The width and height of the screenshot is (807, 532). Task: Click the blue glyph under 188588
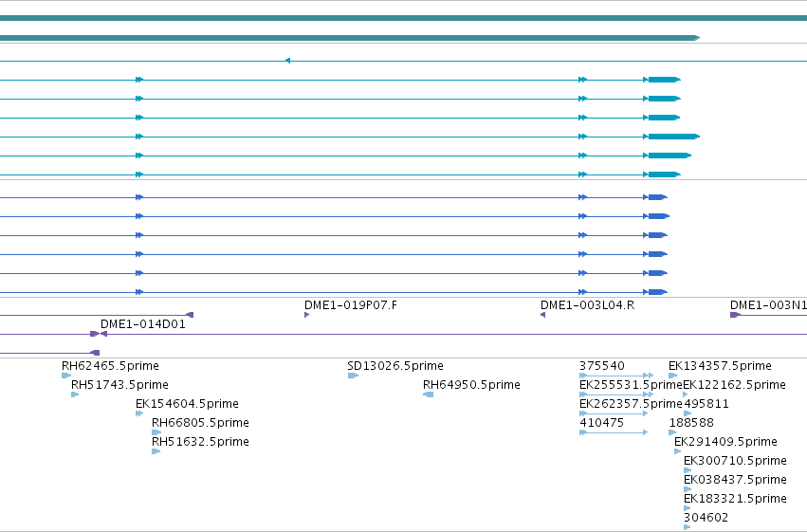(672, 432)
